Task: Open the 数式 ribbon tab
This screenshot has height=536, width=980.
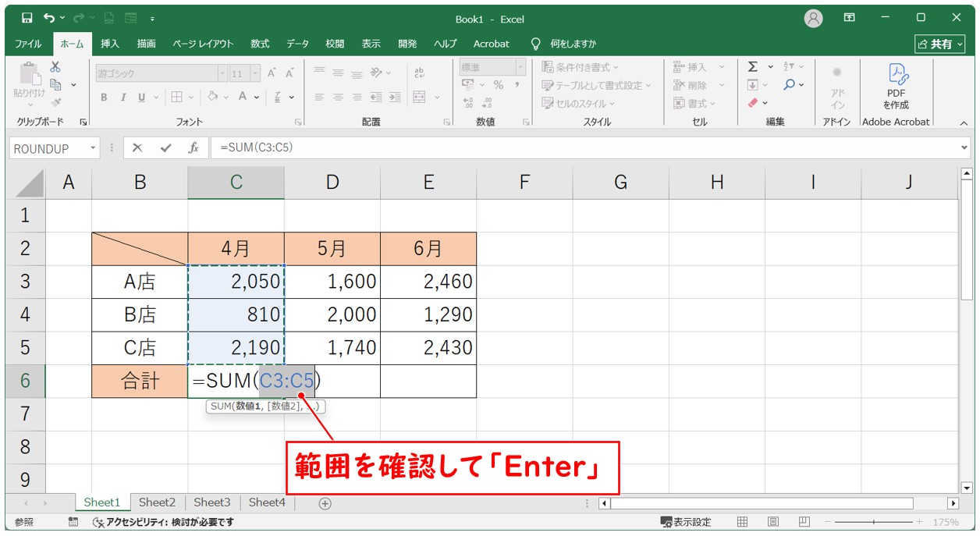Action: click(x=260, y=44)
